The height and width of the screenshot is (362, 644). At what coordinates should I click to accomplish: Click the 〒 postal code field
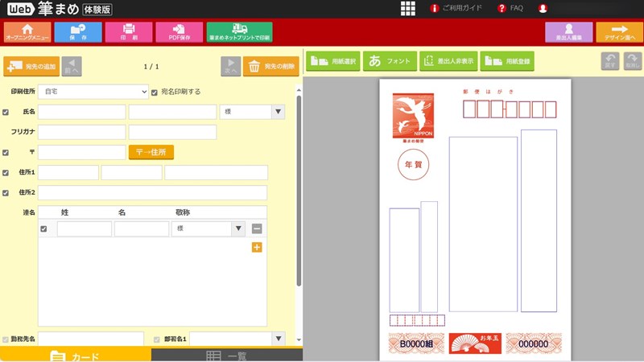pyautogui.click(x=82, y=152)
